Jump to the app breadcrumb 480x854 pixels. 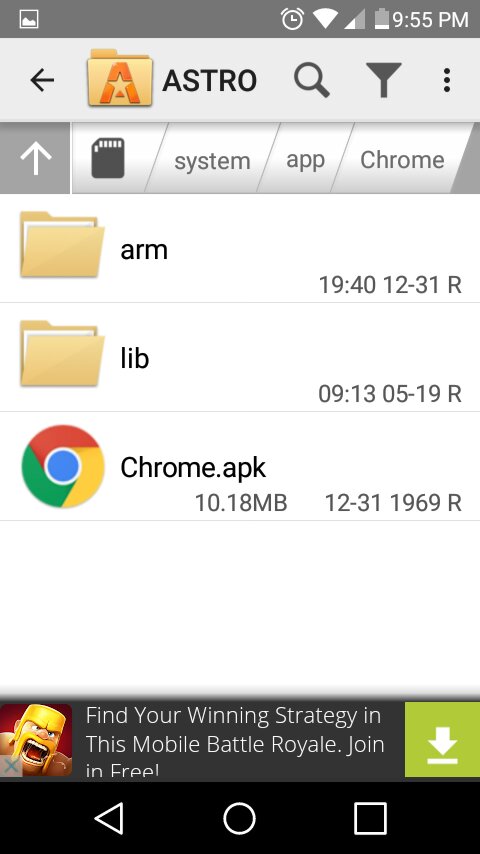pos(306,160)
